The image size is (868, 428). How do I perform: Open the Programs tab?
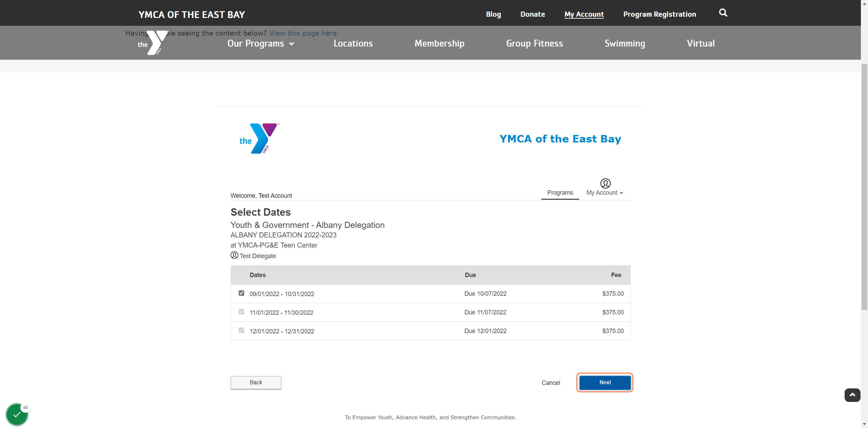coord(560,193)
